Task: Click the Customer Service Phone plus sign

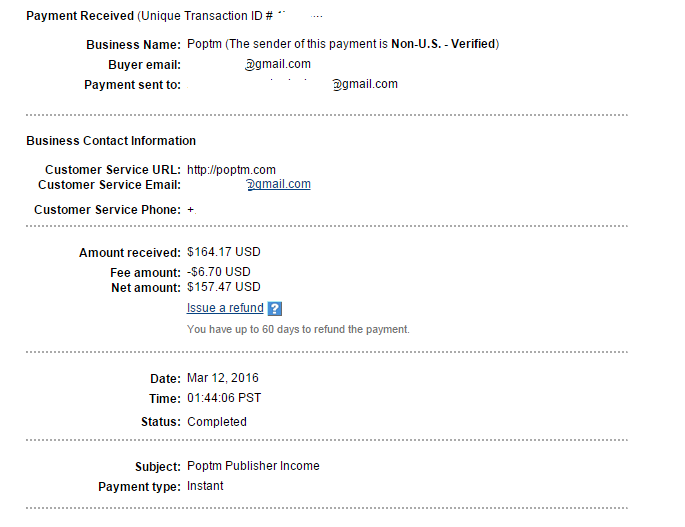Action: 191,210
